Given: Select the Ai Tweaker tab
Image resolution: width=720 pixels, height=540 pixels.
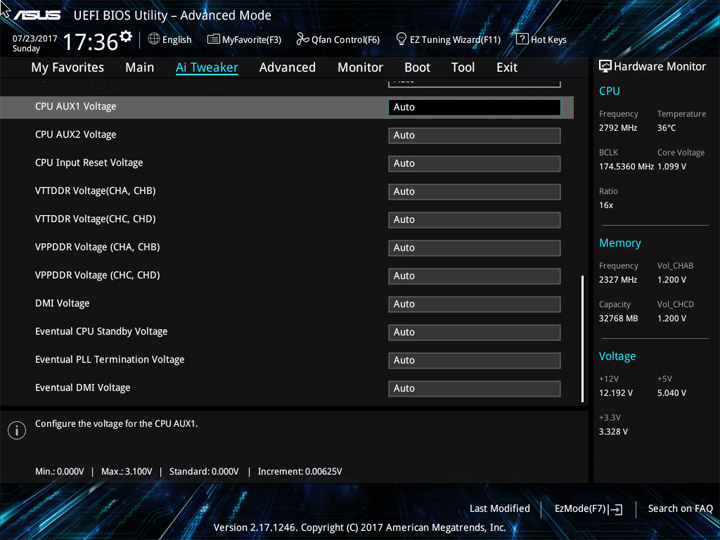Looking at the screenshot, I should pyautogui.click(x=207, y=68).
